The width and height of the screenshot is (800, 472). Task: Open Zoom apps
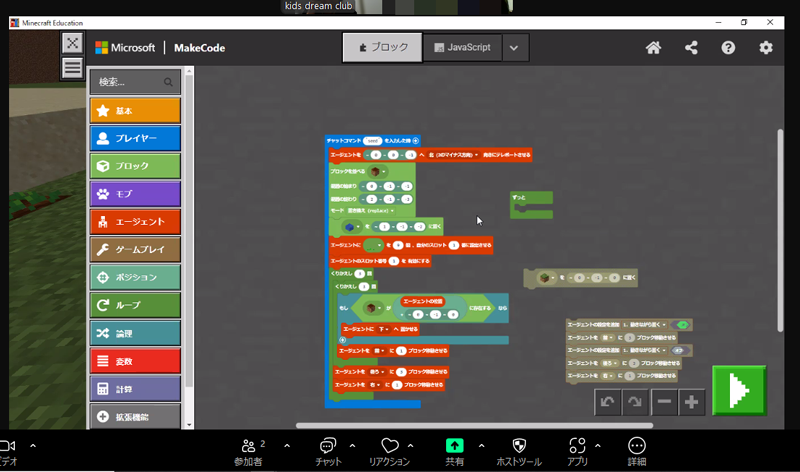(x=578, y=452)
